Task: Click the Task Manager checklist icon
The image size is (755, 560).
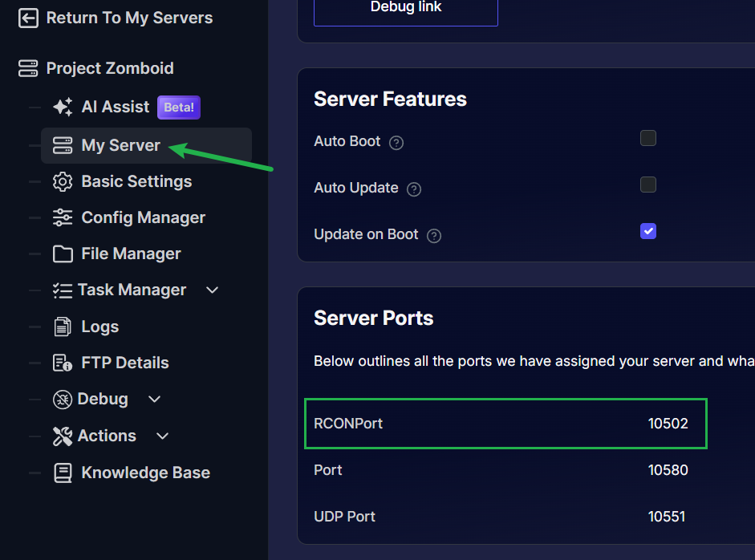Action: coord(63,290)
